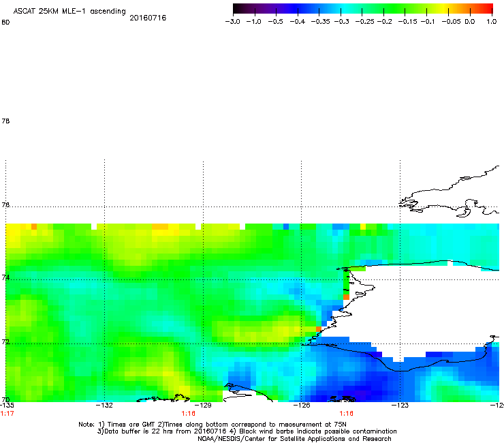Viewport: 504px width, 443px height.
Task: Click the red 1:18 time nearest -126
Action: [x=346, y=414]
